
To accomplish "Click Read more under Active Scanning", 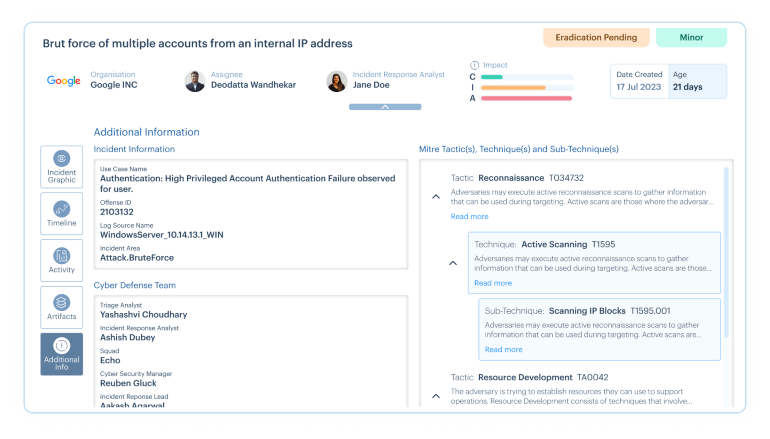I will click(493, 283).
